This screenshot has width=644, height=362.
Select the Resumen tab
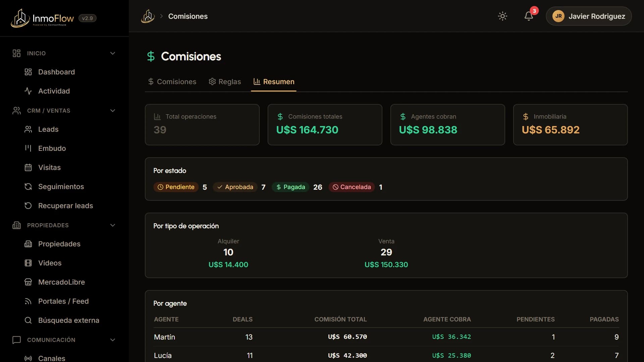tap(274, 82)
